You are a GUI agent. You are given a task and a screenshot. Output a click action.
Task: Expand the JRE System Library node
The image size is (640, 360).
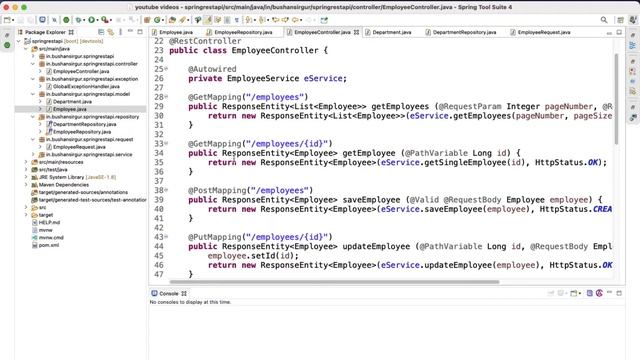pyautogui.click(x=26, y=177)
